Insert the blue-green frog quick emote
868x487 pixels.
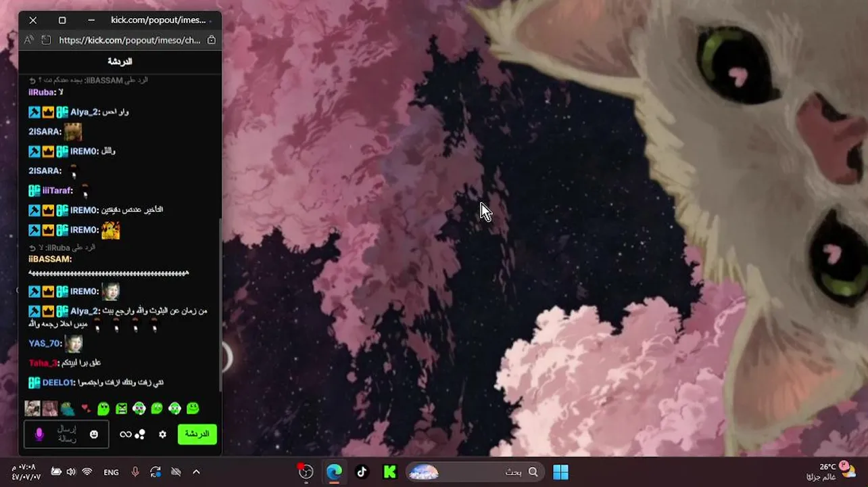(x=68, y=409)
